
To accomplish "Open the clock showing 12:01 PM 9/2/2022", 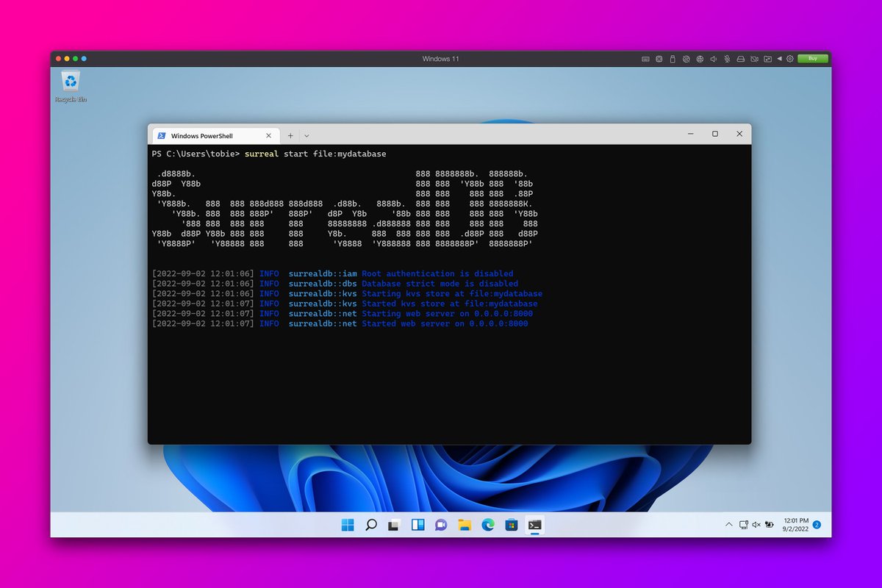I will [794, 525].
